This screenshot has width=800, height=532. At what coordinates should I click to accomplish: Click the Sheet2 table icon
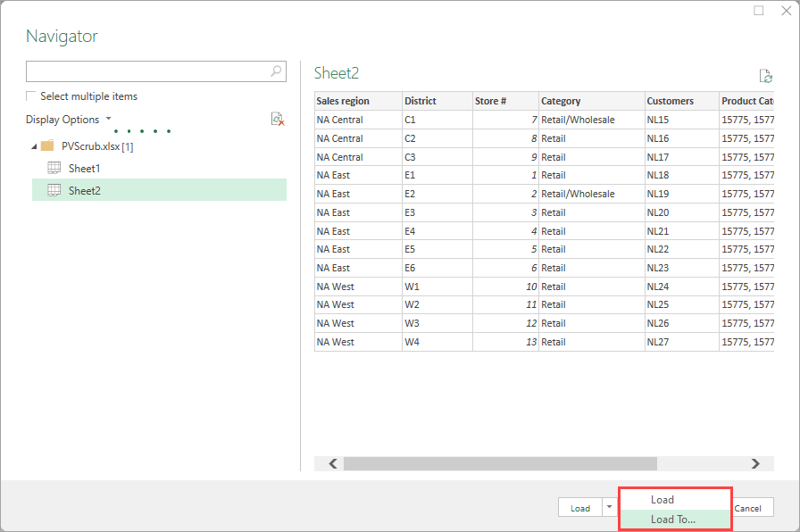coord(54,190)
